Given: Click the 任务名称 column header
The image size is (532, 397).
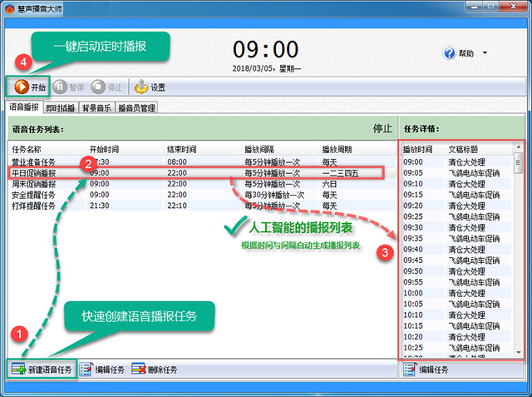Looking at the screenshot, I should pyautogui.click(x=47, y=149).
